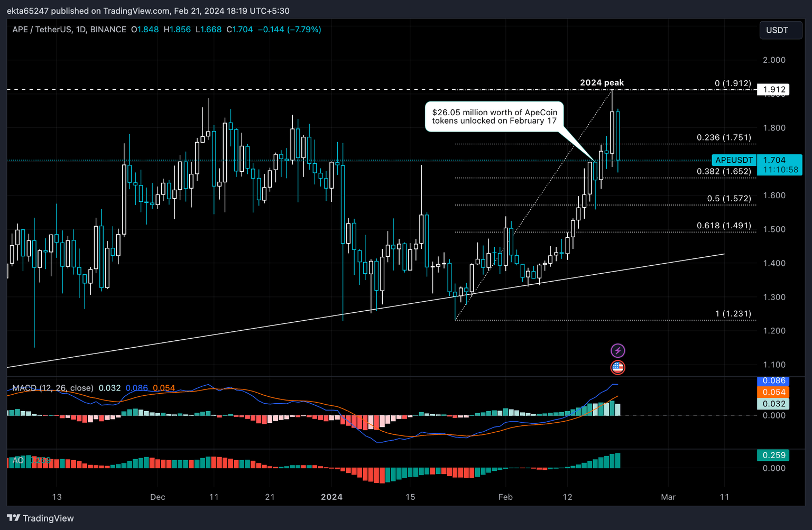Click the US flag economic event icon
This screenshot has width=812, height=530.
(617, 367)
